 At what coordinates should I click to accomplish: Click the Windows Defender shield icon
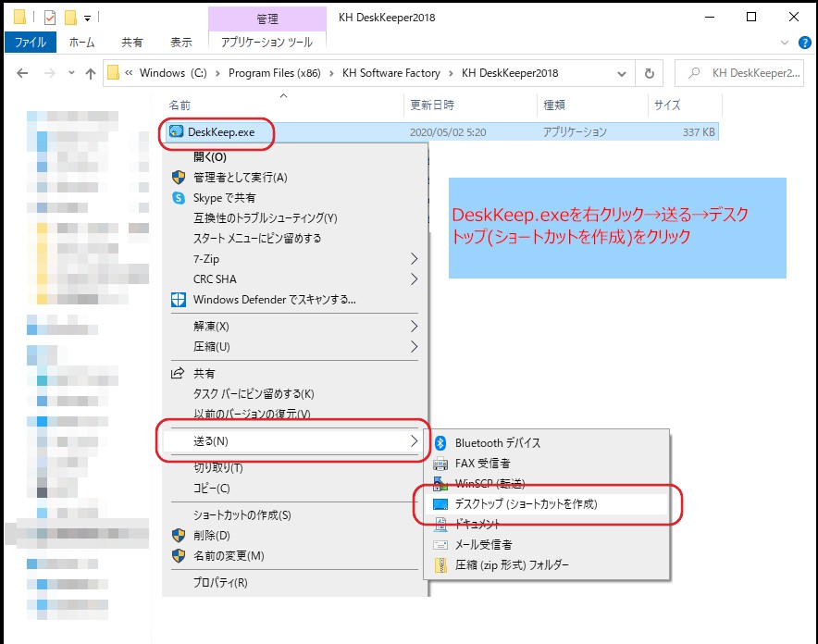point(179,299)
